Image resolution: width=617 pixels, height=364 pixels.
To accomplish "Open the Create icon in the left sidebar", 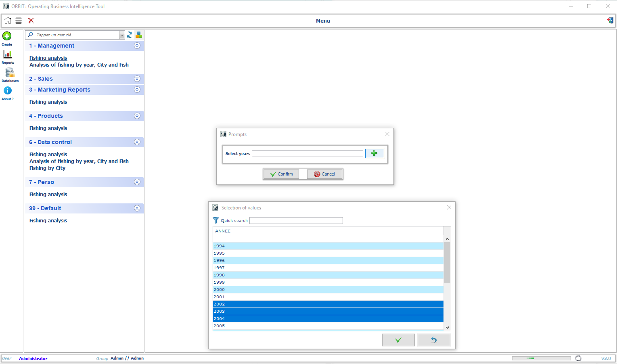I will [7, 36].
